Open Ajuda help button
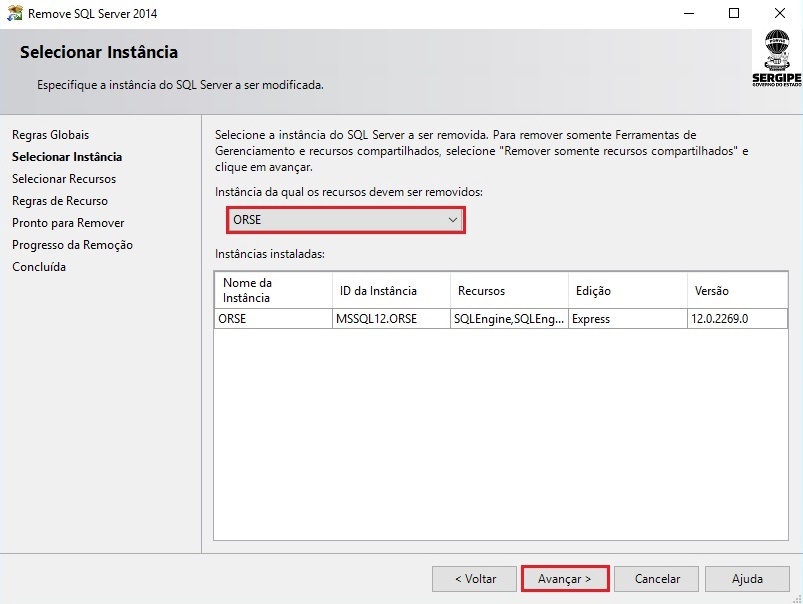The height and width of the screenshot is (604, 803). point(747,579)
